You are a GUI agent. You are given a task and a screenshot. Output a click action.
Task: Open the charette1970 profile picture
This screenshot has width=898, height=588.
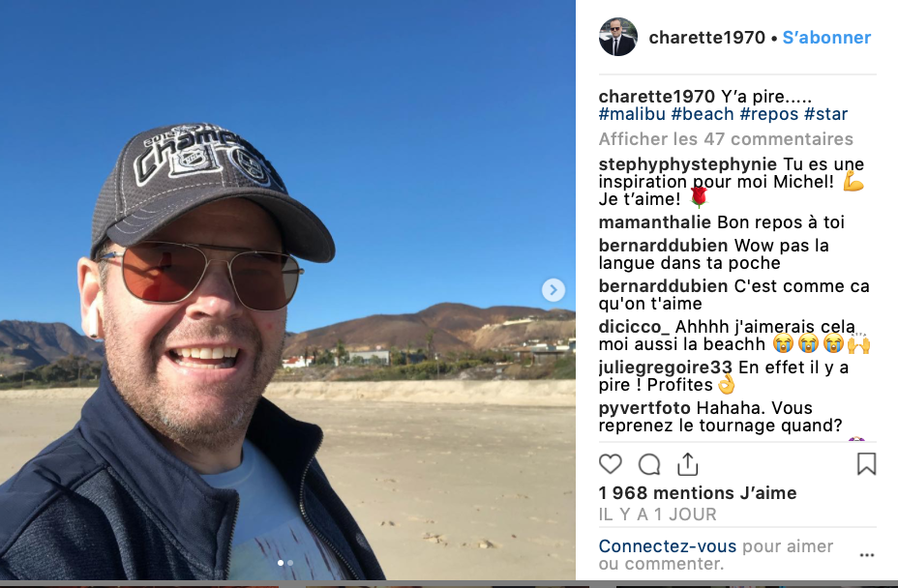(x=618, y=37)
